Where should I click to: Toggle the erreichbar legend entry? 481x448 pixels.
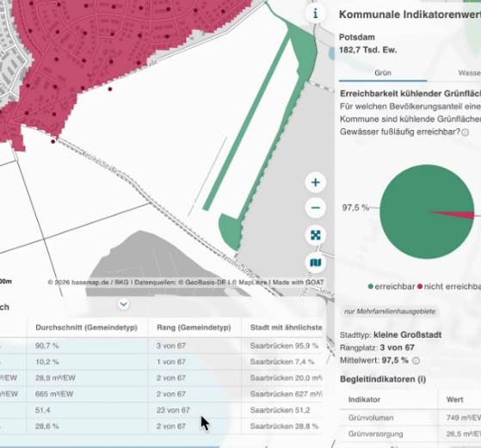392,286
